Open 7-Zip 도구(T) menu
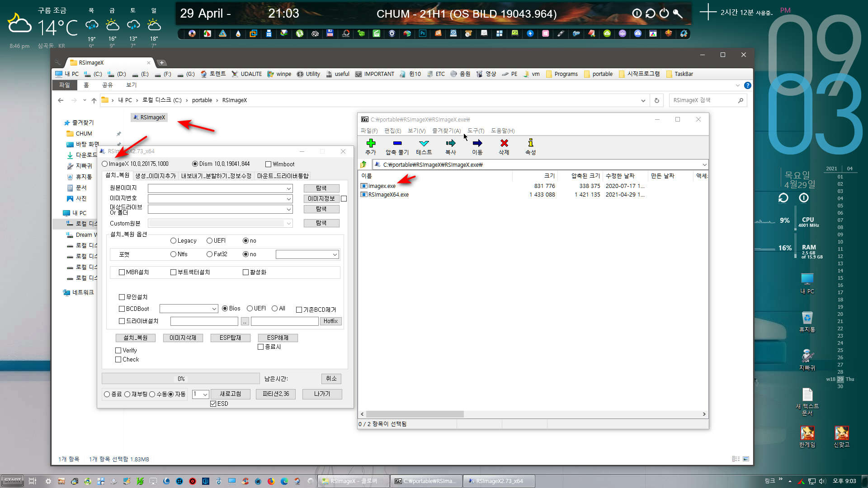 (x=476, y=131)
